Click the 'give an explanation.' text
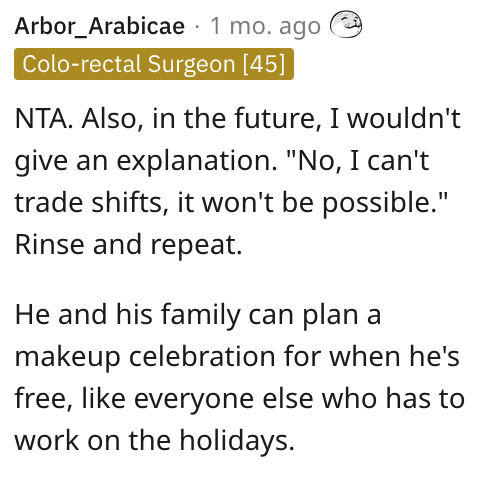The image size is (494, 478). coord(146,161)
